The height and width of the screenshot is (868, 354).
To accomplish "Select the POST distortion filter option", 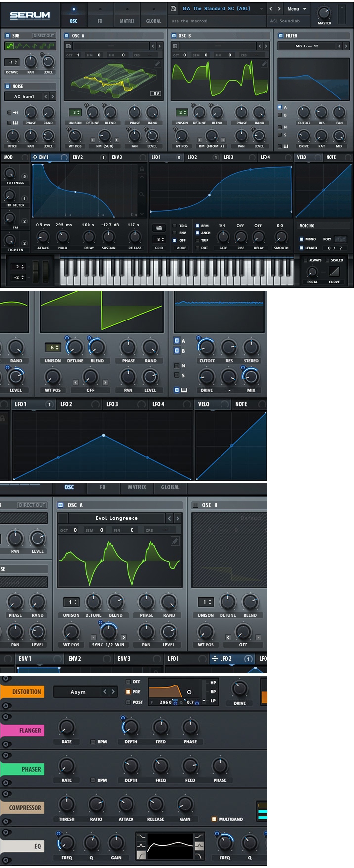I will (128, 702).
